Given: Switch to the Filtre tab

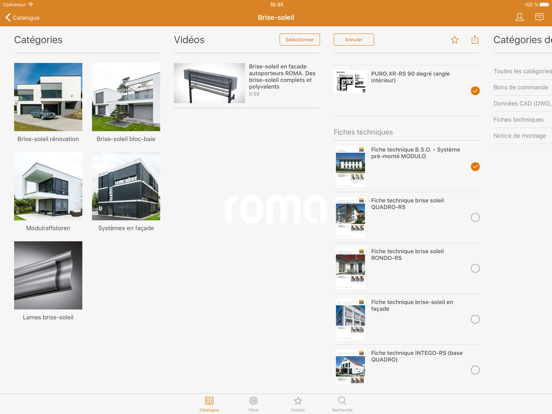Looking at the screenshot, I should click(253, 404).
